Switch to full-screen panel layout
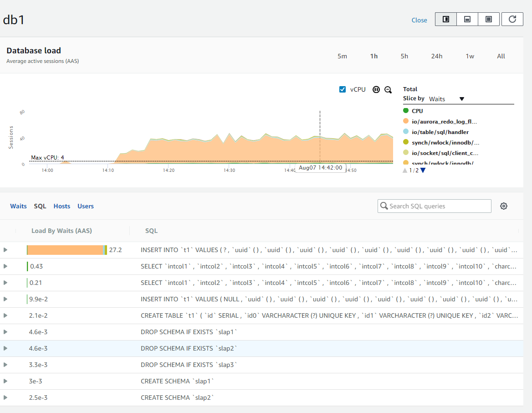The width and height of the screenshot is (532, 413). pyautogui.click(x=489, y=19)
